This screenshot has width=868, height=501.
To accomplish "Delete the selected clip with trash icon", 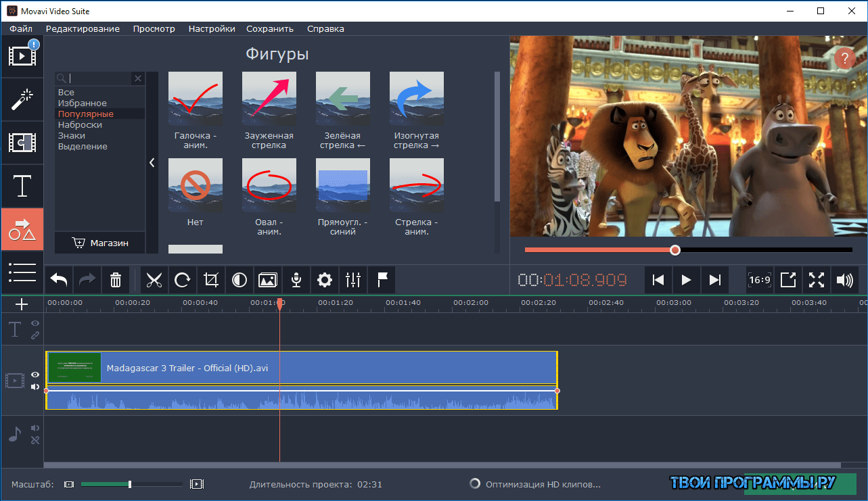I will click(x=116, y=280).
